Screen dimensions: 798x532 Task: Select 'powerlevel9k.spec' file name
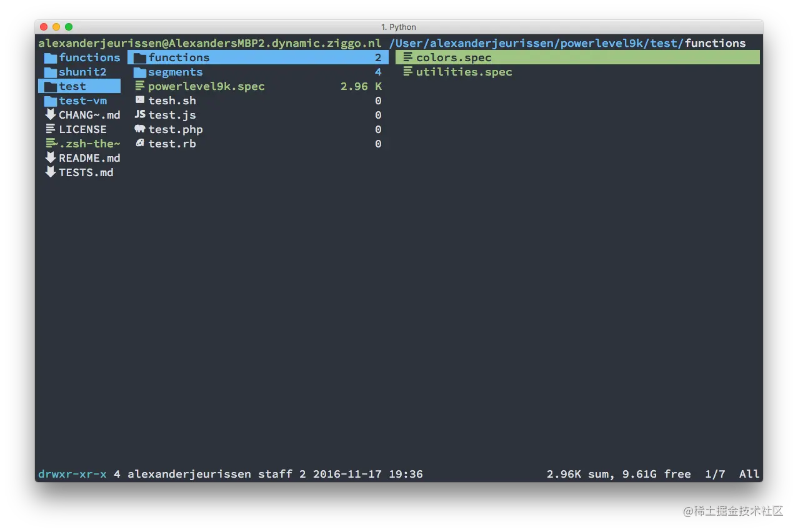click(x=206, y=86)
